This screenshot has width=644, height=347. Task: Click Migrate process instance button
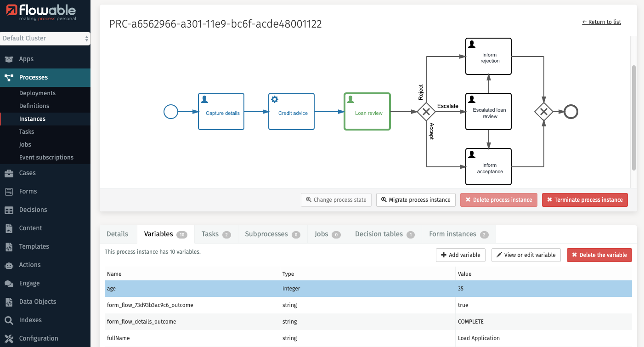(x=415, y=200)
